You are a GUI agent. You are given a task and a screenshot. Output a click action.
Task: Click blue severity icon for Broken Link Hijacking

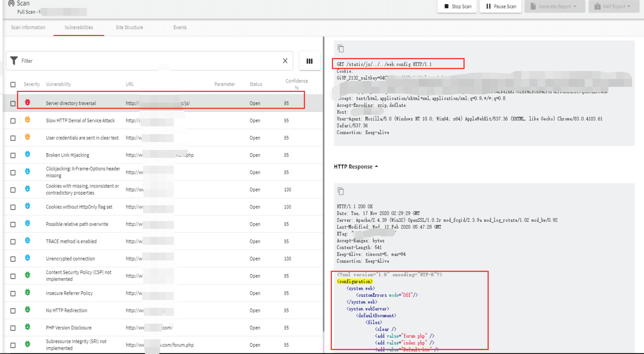pyautogui.click(x=28, y=154)
